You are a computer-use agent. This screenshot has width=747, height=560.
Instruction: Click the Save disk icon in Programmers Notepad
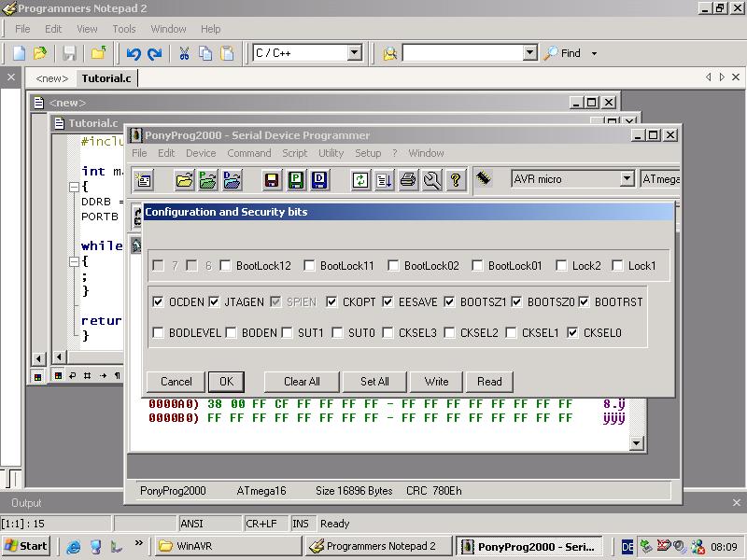click(x=69, y=53)
